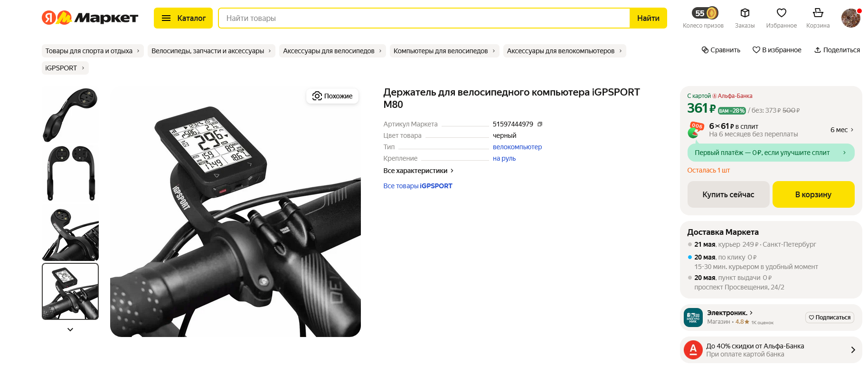The height and width of the screenshot is (366, 868).
Task: Open store rating 4.8 1K оценок
Action: (755, 322)
